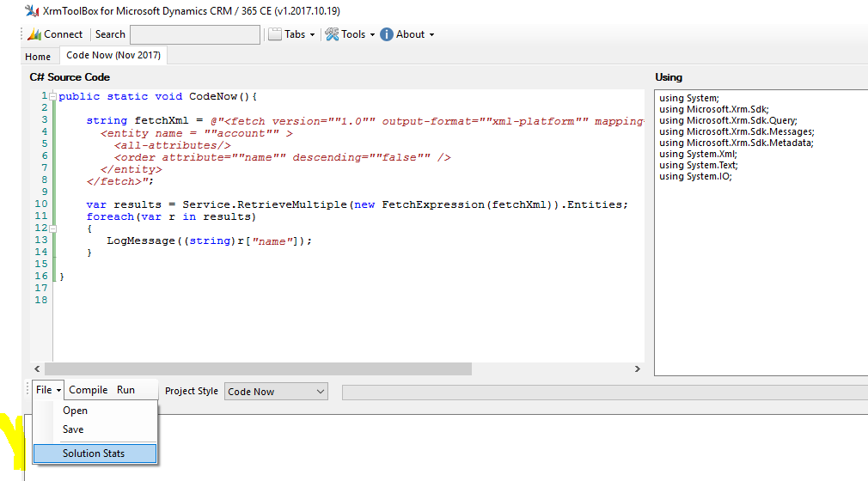Collapse code block at line 1
Screen dimensions: 868x481
point(53,96)
